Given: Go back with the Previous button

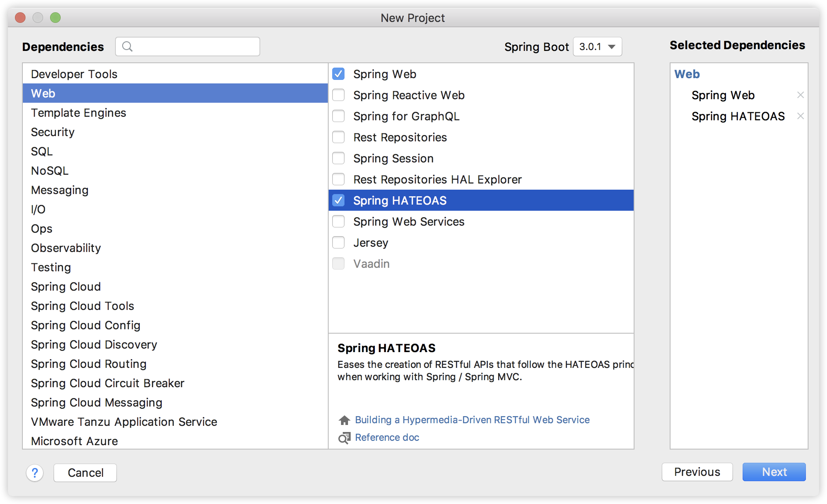Looking at the screenshot, I should pyautogui.click(x=697, y=472).
